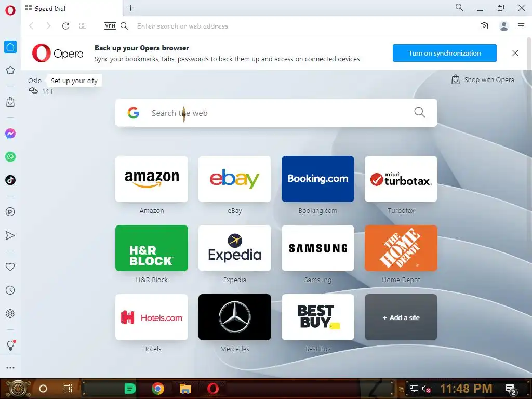Open the Opera main menu logo
Screen dimensions: 532x399
coord(10,10)
